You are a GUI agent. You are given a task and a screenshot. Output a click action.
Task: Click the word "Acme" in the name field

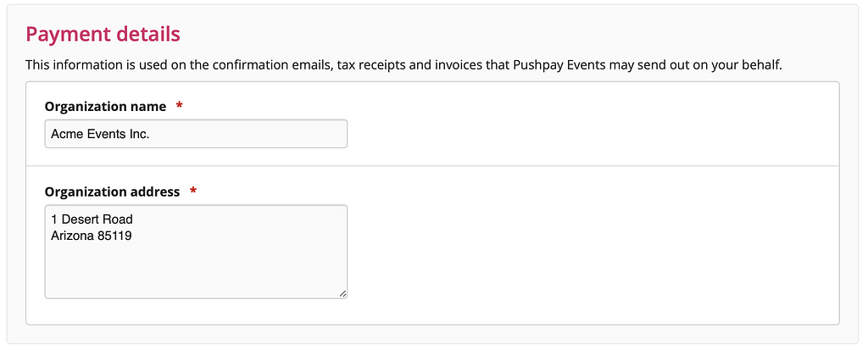(66, 134)
